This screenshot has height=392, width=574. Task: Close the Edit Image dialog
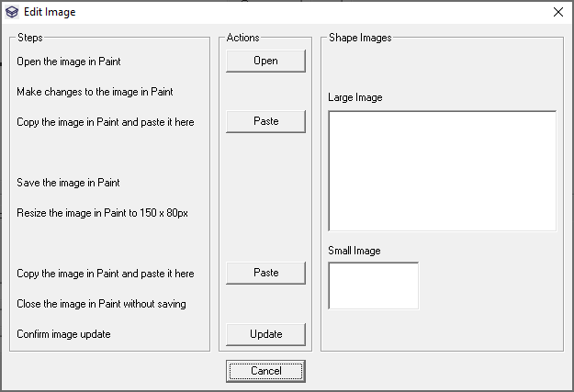pyautogui.click(x=557, y=13)
